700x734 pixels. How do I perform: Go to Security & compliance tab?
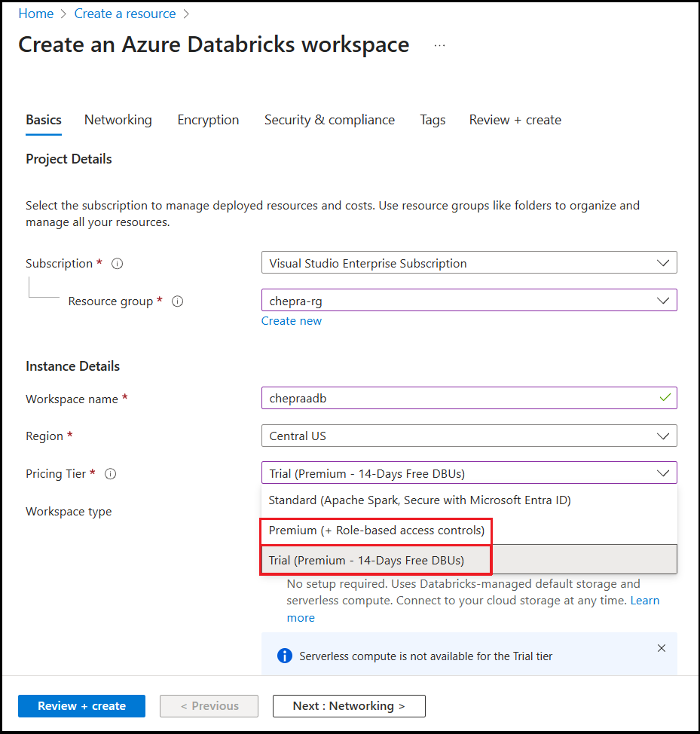click(x=329, y=120)
